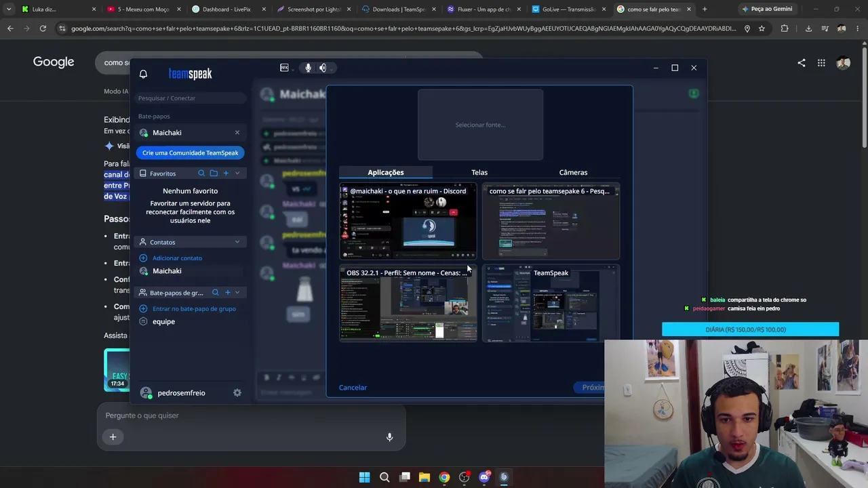Open the TeamSpeak notifications bell
Image resolution: width=868 pixels, height=488 pixels.
click(143, 74)
